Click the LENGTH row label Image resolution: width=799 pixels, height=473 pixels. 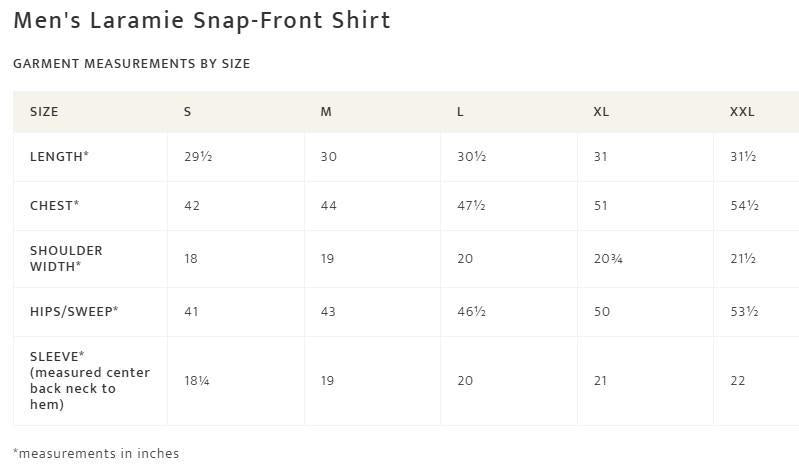pyautogui.click(x=59, y=157)
